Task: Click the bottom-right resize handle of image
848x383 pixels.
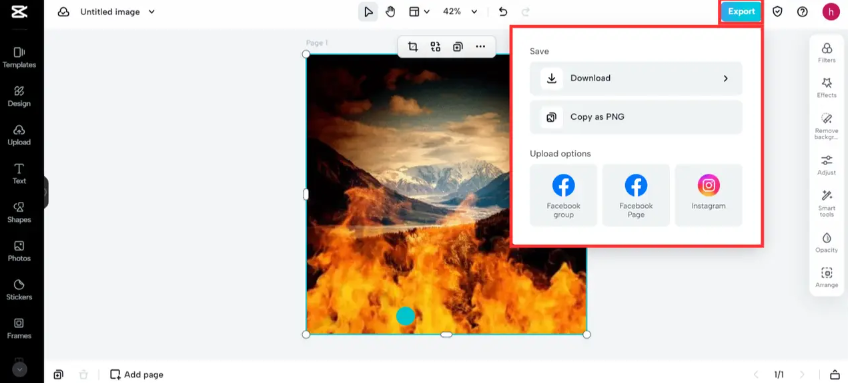Action: 587,334
